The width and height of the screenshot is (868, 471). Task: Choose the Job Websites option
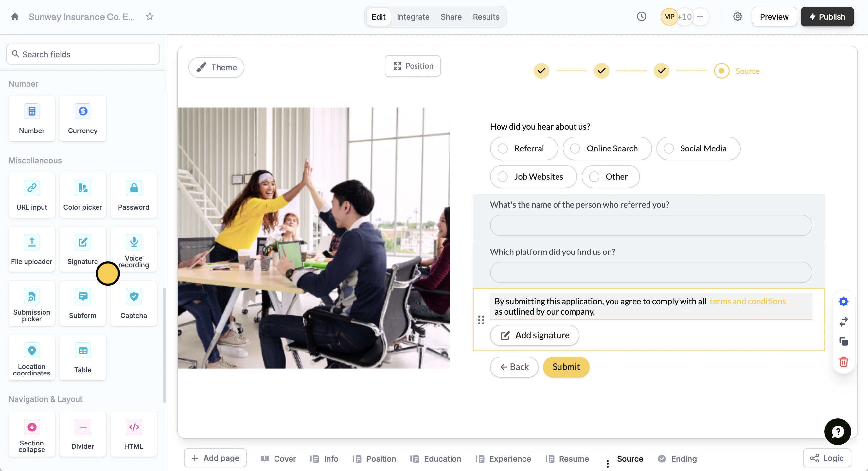click(503, 177)
